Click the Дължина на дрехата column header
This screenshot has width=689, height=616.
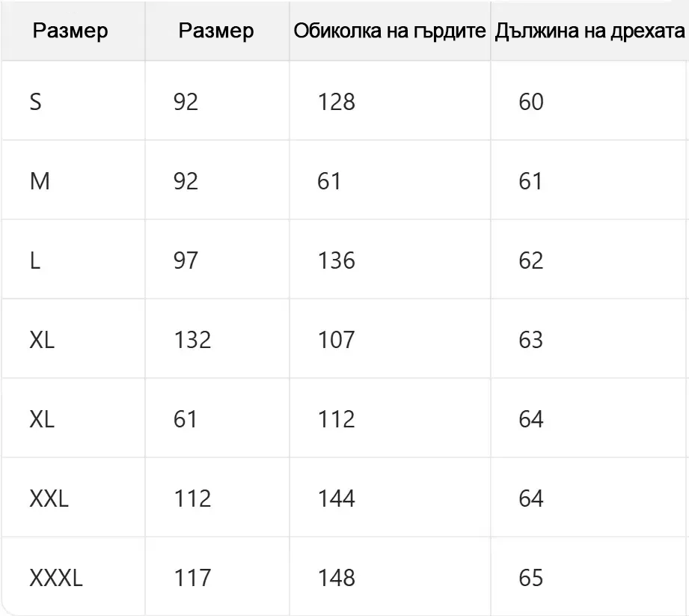point(590,31)
